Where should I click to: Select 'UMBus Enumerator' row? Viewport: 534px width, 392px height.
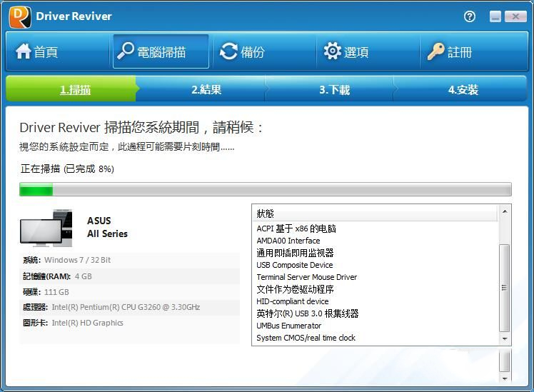coord(376,326)
